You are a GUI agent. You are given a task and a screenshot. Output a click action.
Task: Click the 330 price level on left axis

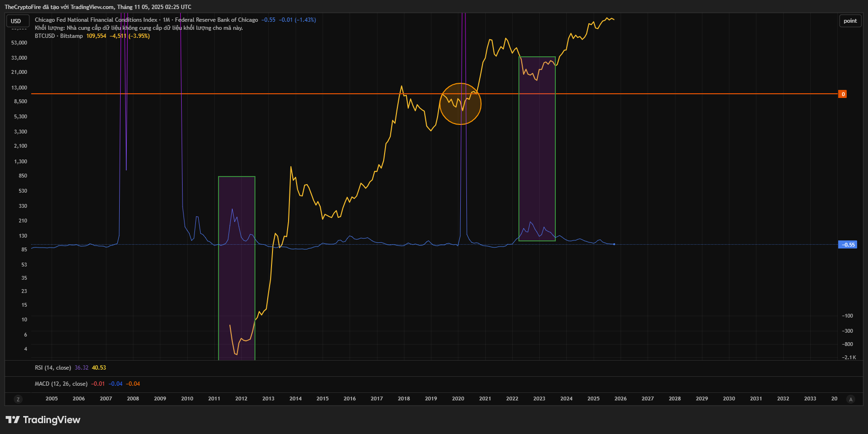[23, 206]
